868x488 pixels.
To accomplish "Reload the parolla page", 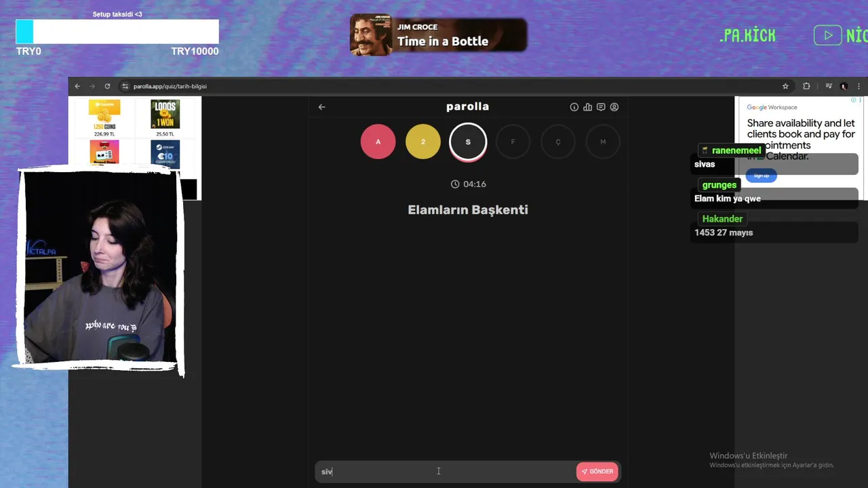I will pyautogui.click(x=107, y=86).
